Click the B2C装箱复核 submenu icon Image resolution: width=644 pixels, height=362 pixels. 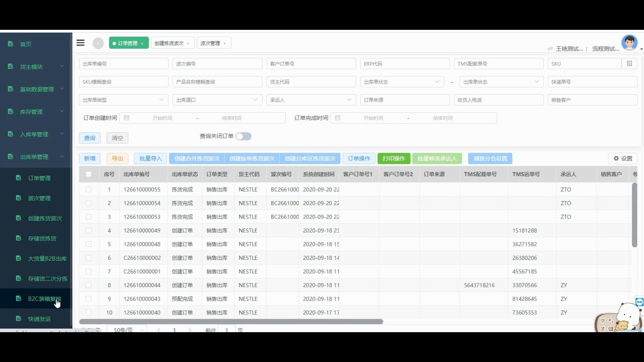(19, 298)
